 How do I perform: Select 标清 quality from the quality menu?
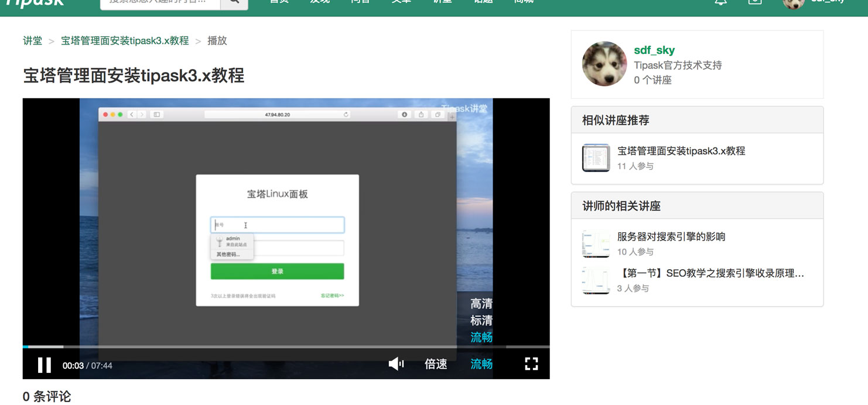coord(481,321)
